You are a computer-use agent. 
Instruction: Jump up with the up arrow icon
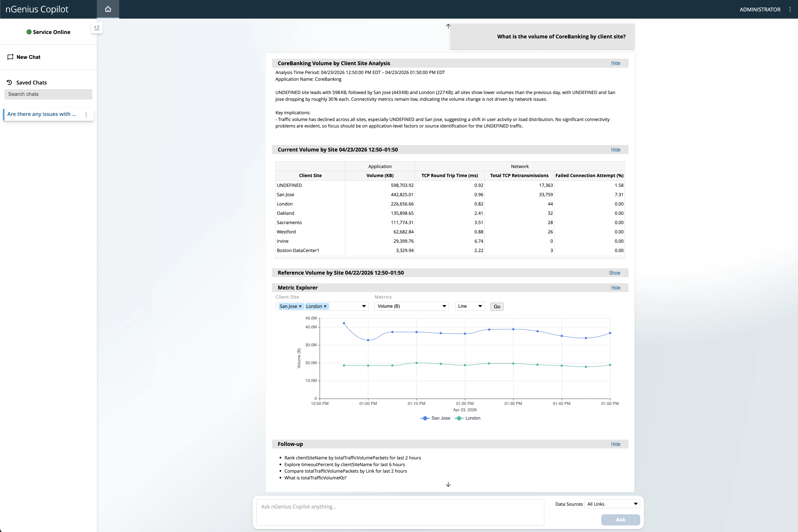[x=448, y=26]
